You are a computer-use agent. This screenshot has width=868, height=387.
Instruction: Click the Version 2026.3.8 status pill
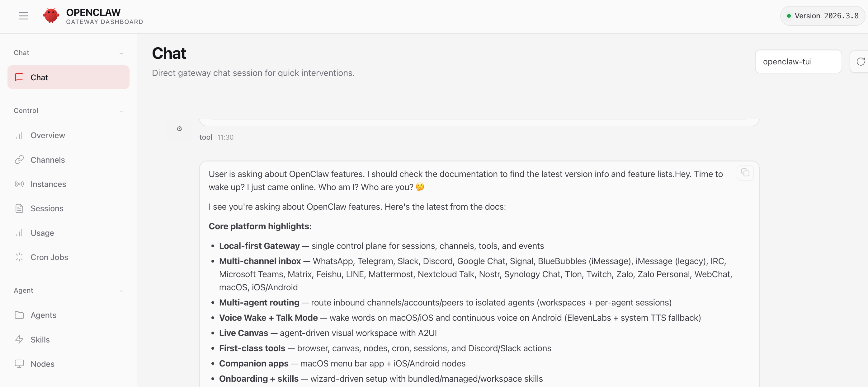(x=822, y=16)
